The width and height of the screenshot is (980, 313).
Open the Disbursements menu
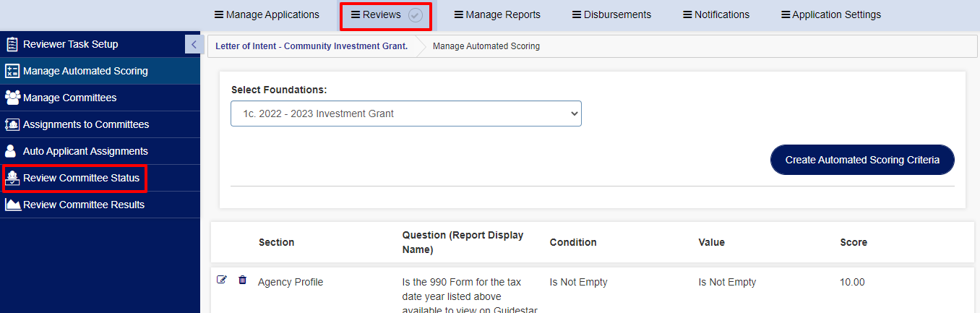tap(611, 14)
